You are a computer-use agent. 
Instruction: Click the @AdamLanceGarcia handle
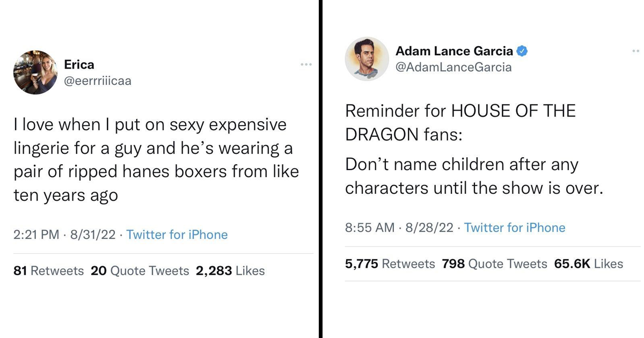coord(453,67)
